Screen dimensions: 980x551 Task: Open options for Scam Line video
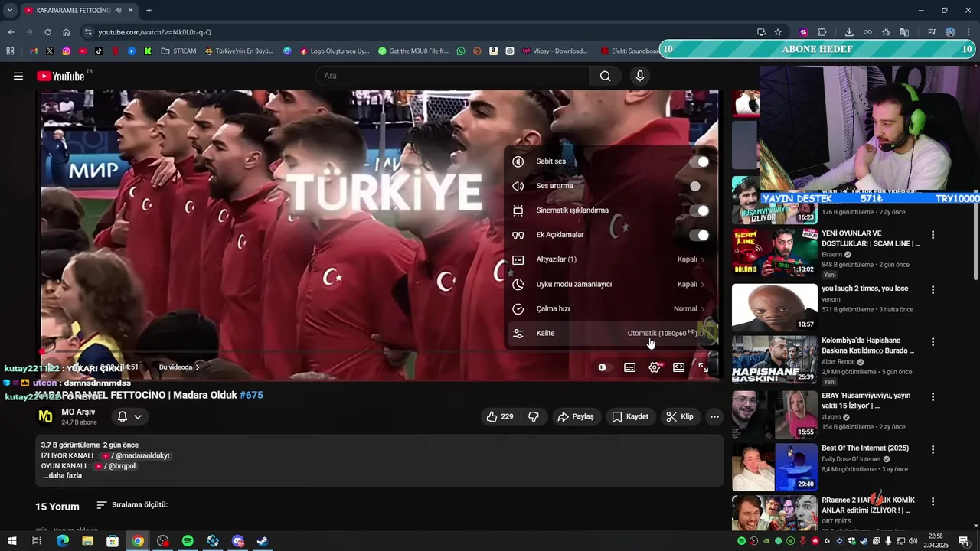point(933,235)
